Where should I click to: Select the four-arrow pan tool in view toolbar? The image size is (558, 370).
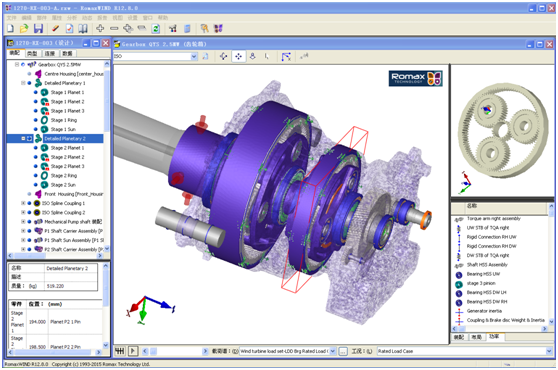pos(238,56)
